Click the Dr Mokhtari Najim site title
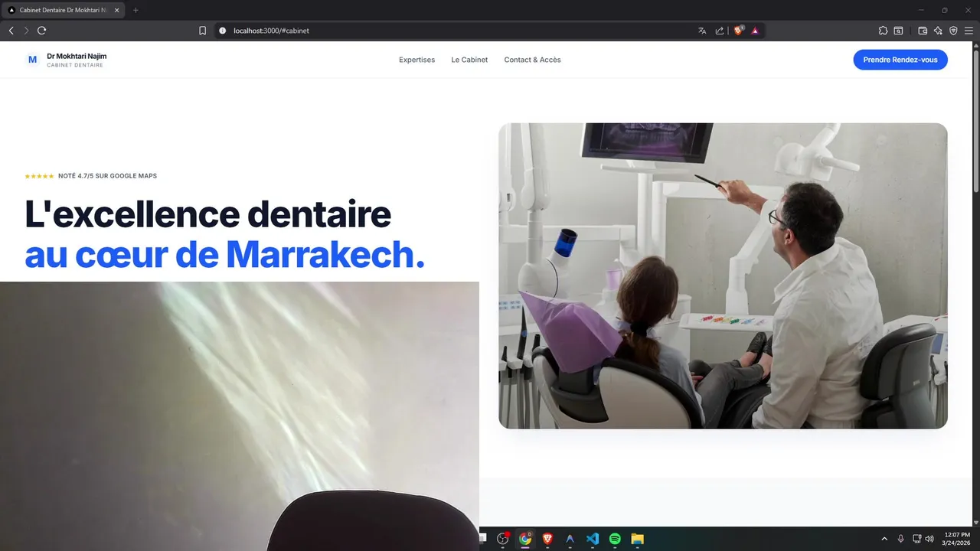The image size is (980, 551). point(77,57)
